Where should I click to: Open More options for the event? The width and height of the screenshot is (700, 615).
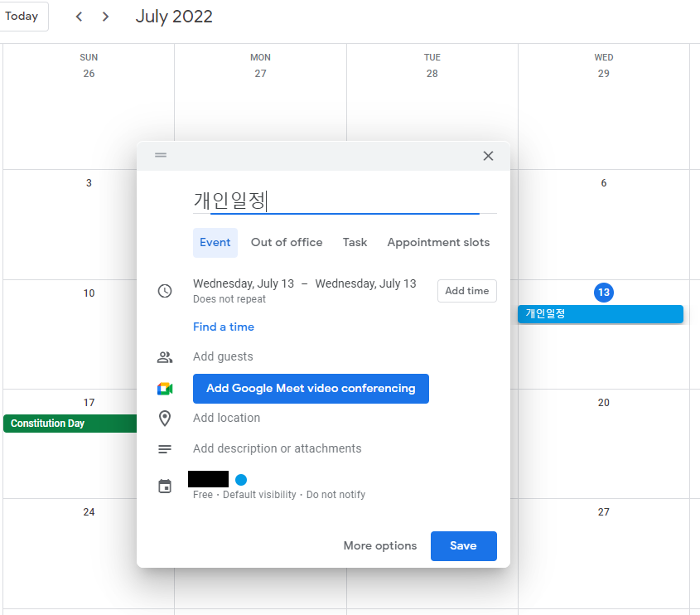(379, 545)
